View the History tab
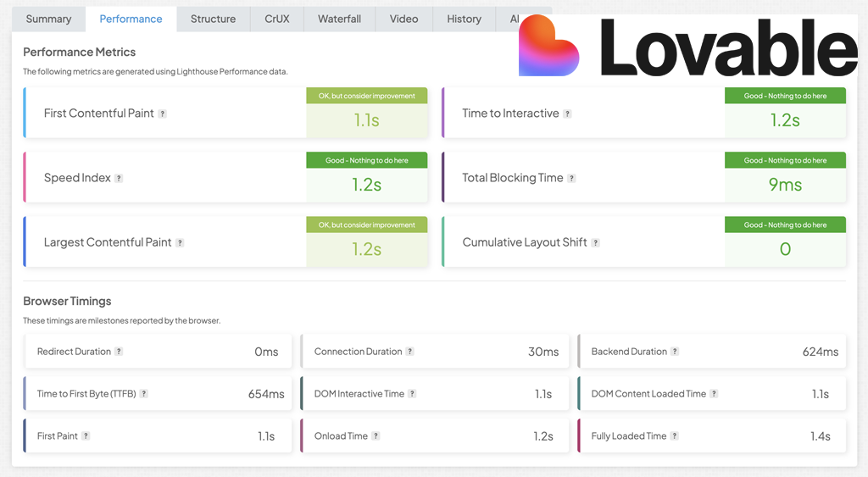 pyautogui.click(x=464, y=19)
